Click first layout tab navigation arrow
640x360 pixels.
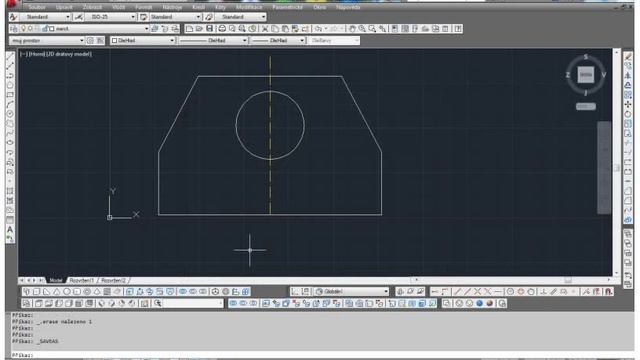22,280
